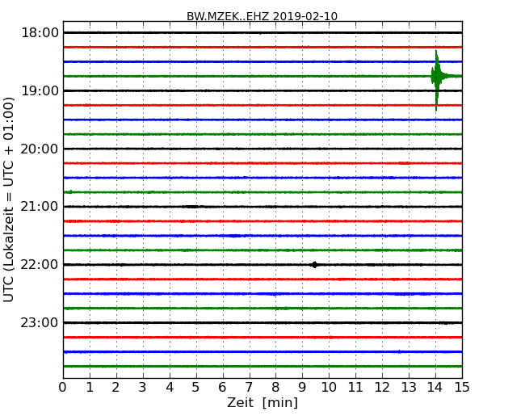Select the 12 minute x-axis tick label
This screenshot has width=525, height=420.
pyautogui.click(x=382, y=388)
